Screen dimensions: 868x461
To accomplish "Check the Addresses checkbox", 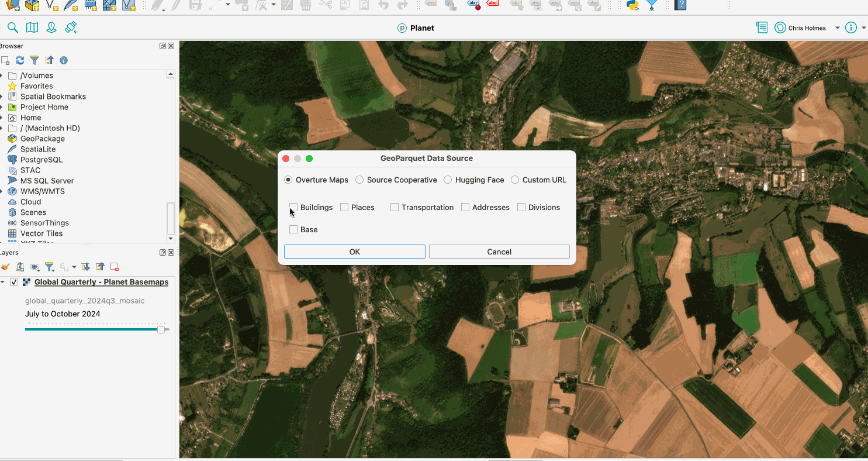I will pyautogui.click(x=465, y=207).
